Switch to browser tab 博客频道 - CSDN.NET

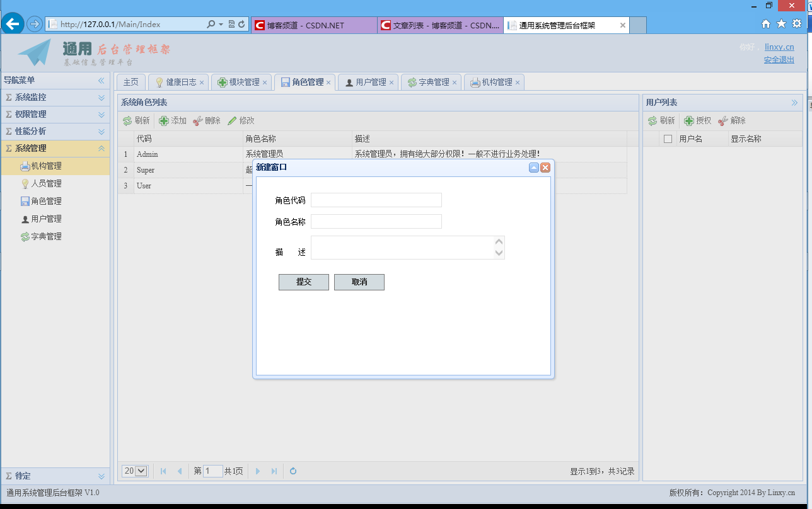314,25
